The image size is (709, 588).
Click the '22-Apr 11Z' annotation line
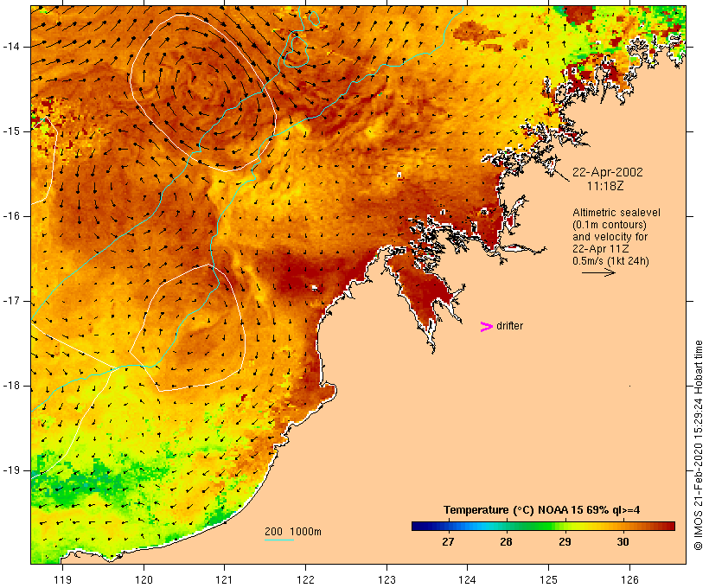pyautogui.click(x=600, y=249)
